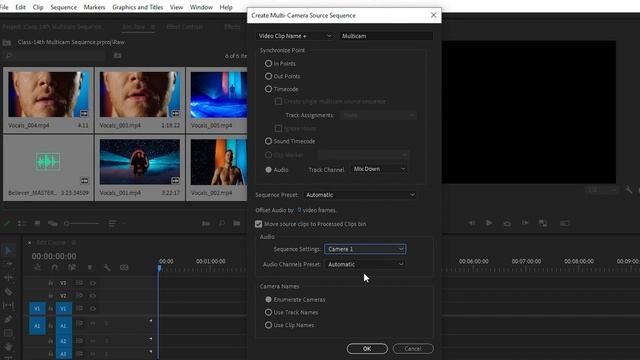Open Program Monitor settings wrench

(x=629, y=190)
